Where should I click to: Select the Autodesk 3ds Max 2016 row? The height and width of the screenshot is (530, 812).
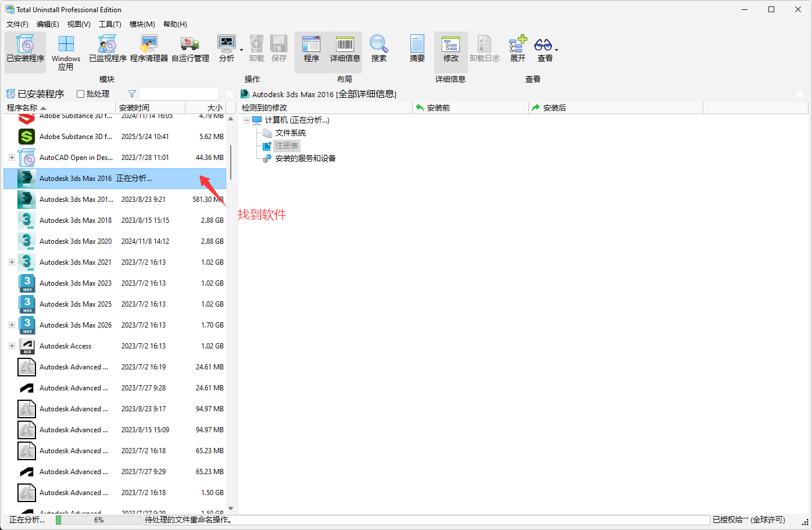(115, 179)
